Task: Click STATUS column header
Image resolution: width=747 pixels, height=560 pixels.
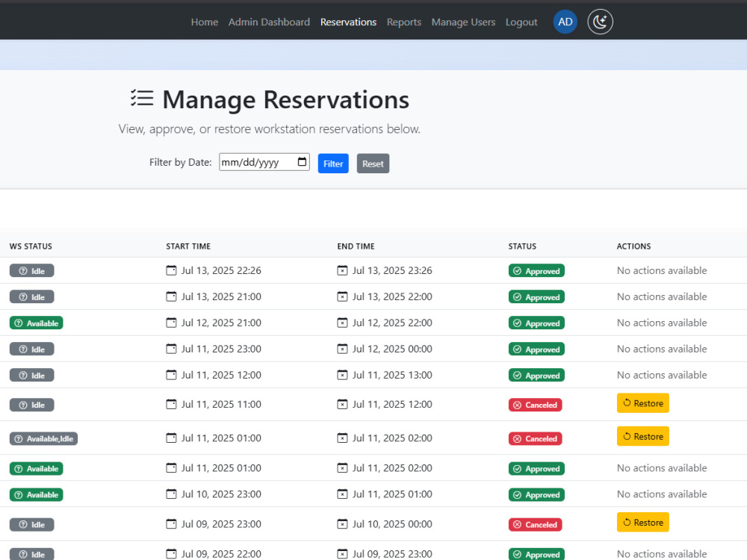Action: (x=522, y=246)
